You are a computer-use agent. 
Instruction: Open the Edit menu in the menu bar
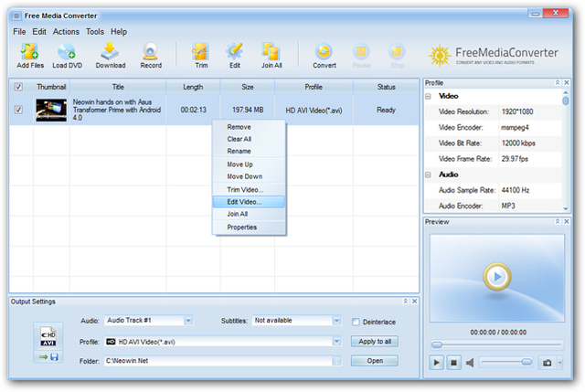[39, 32]
